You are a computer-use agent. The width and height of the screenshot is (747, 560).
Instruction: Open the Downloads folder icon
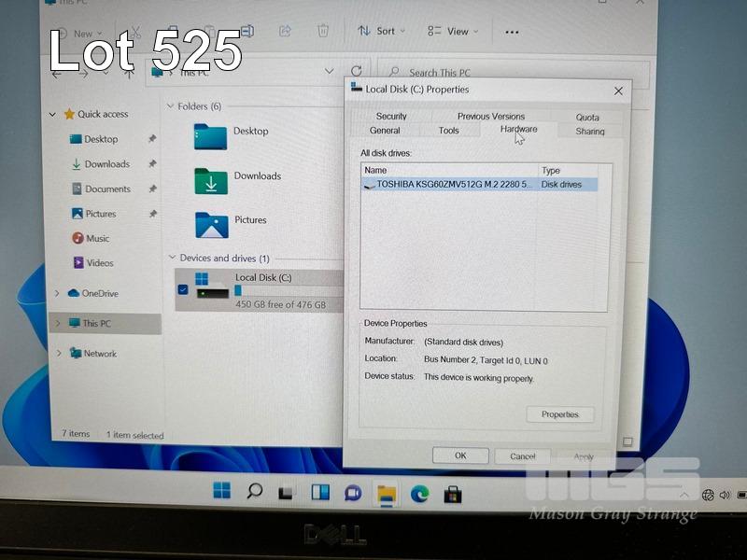pos(210,180)
